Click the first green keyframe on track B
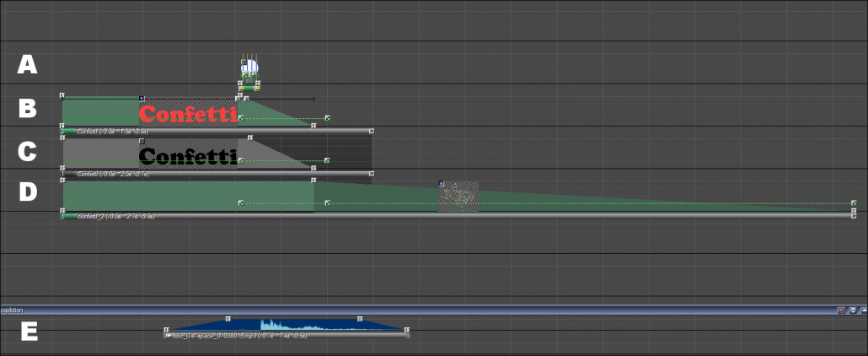Screen dimensions: 868x356 point(241,118)
